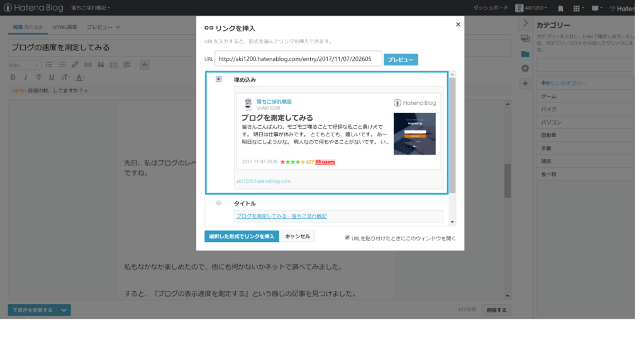Click the numbered list icon

pyautogui.click(x=62, y=65)
